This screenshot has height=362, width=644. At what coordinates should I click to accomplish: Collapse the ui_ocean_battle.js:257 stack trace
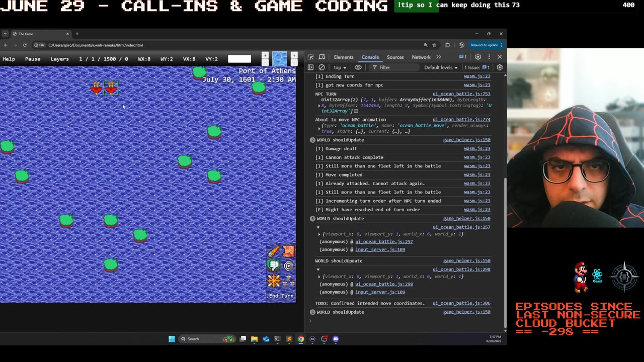click(x=318, y=227)
